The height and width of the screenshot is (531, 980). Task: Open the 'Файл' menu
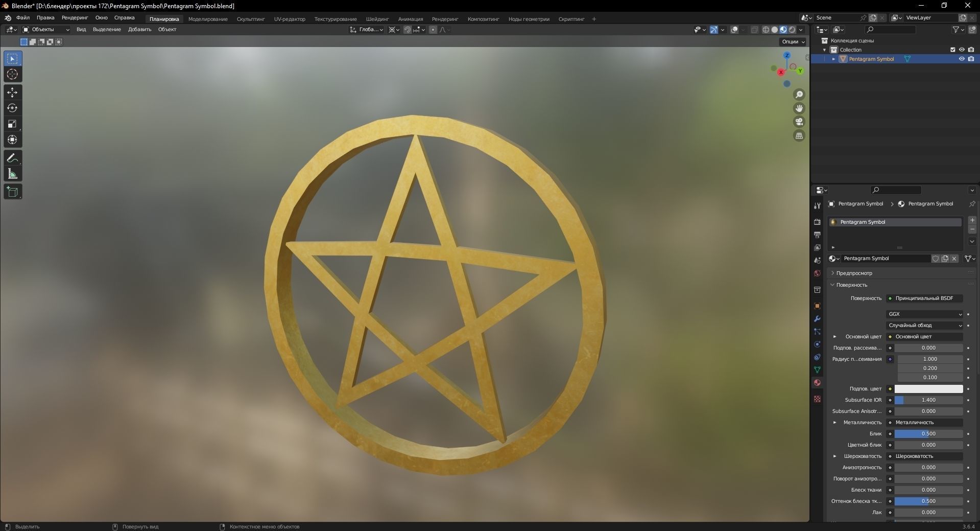click(23, 18)
